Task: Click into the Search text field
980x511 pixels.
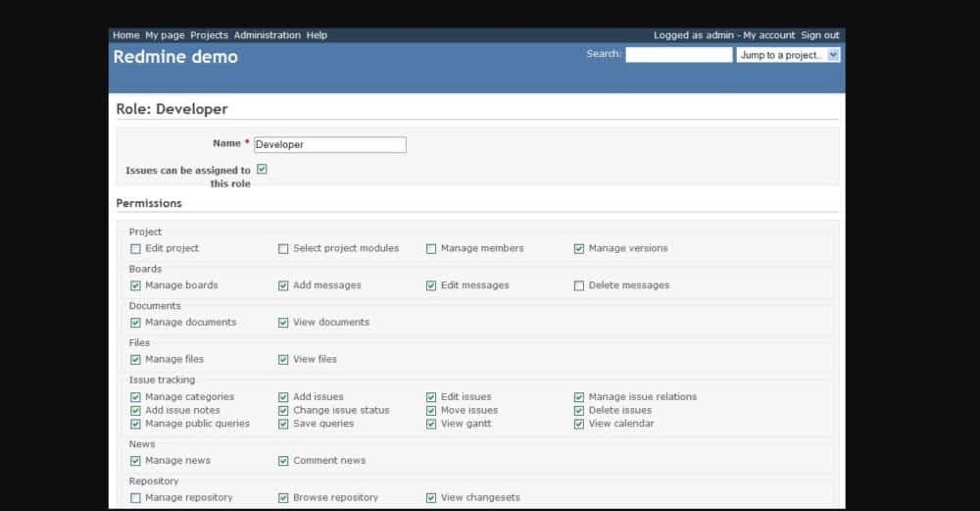Action: tap(678, 55)
